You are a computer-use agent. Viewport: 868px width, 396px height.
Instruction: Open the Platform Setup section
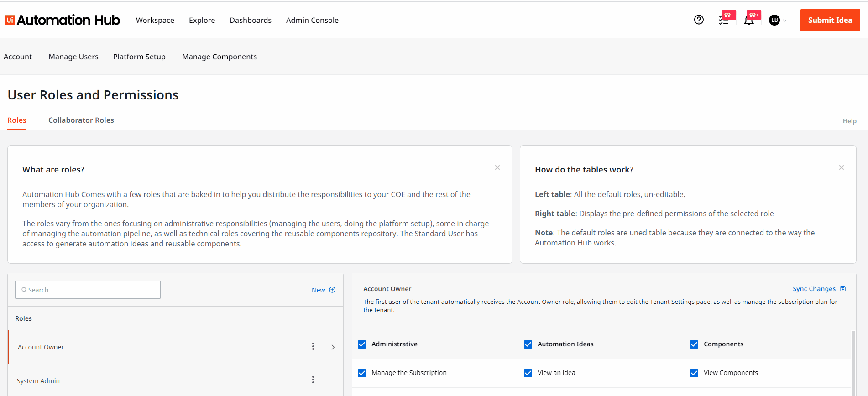(x=139, y=57)
